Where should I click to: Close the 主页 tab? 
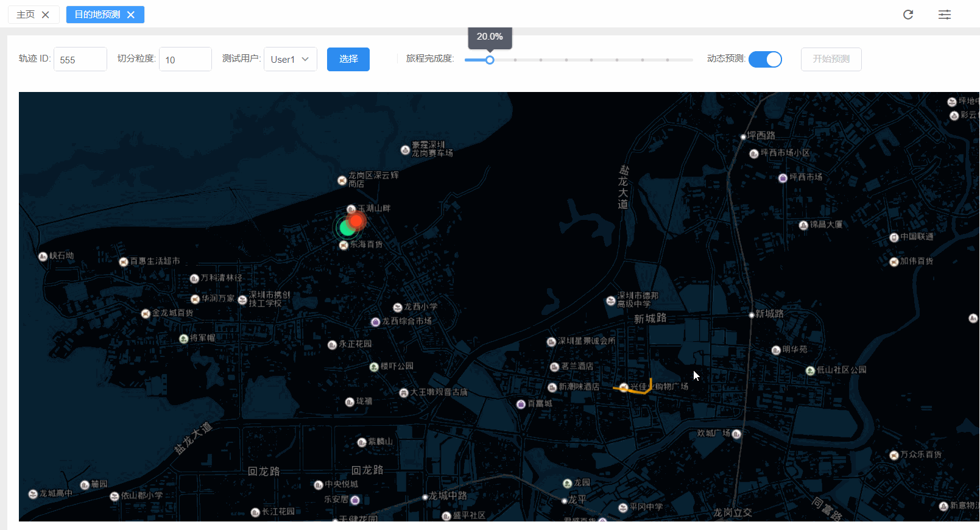[x=46, y=15]
